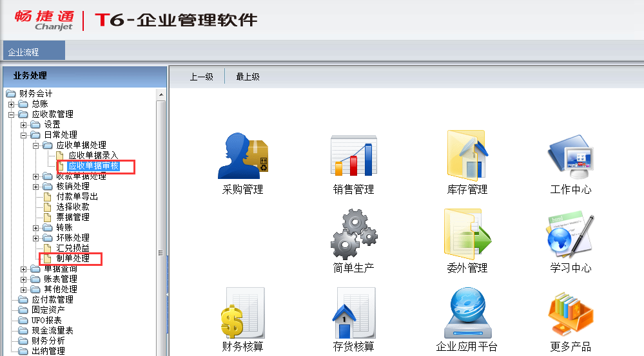Click the folder icon beside UFO报表
The width and height of the screenshot is (644, 356).
[x=23, y=320]
